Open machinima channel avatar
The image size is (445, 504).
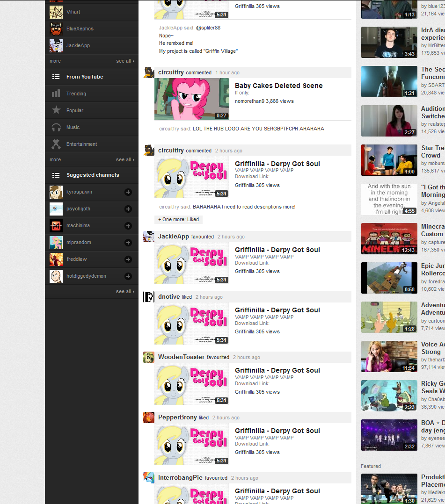click(x=56, y=226)
